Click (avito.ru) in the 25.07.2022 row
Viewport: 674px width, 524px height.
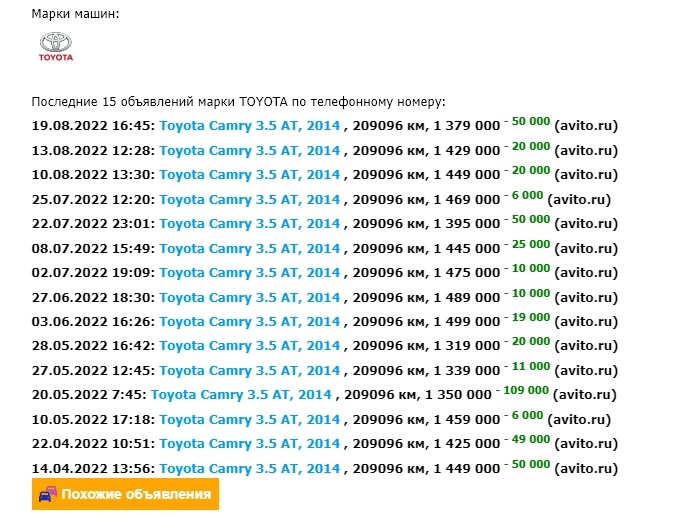click(x=579, y=199)
